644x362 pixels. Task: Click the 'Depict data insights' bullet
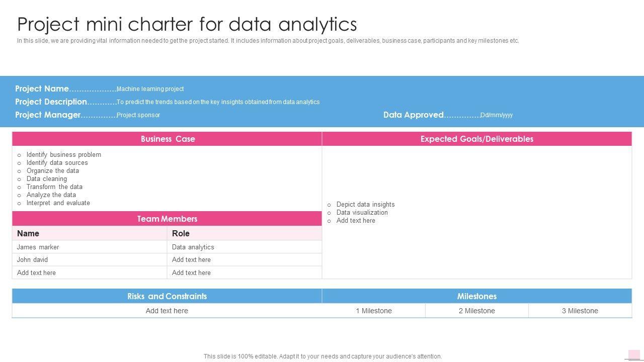click(x=365, y=204)
